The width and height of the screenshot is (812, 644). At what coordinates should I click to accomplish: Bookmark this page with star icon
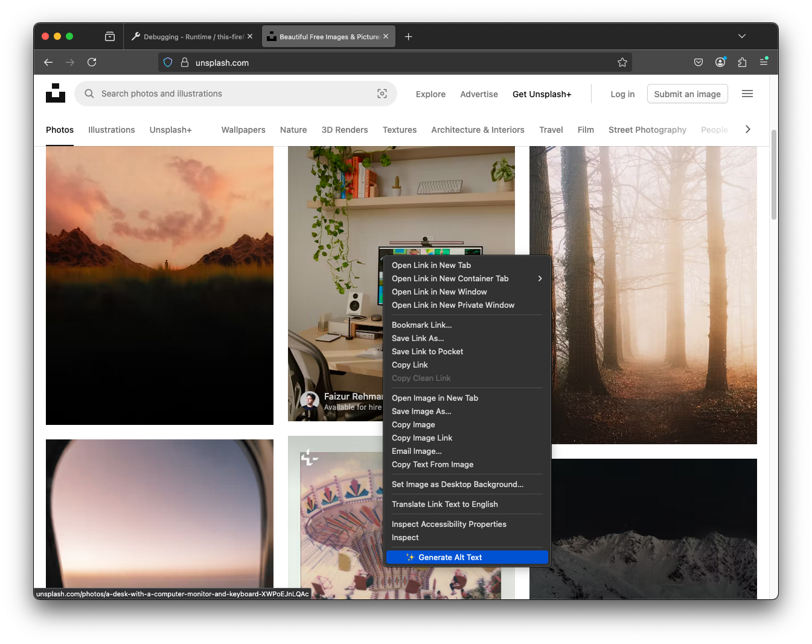[x=622, y=62]
